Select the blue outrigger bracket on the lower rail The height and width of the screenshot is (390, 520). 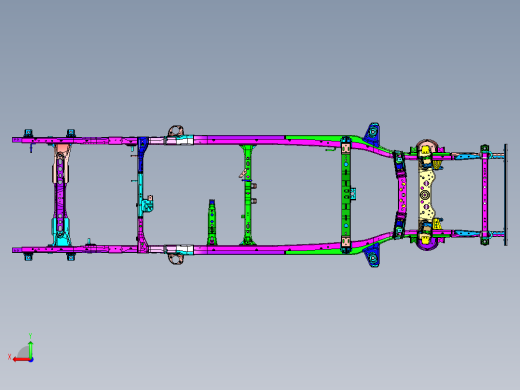(x=372, y=256)
